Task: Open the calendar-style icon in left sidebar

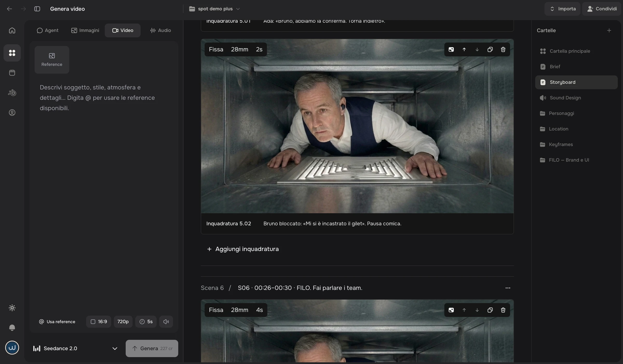Action: click(12, 73)
